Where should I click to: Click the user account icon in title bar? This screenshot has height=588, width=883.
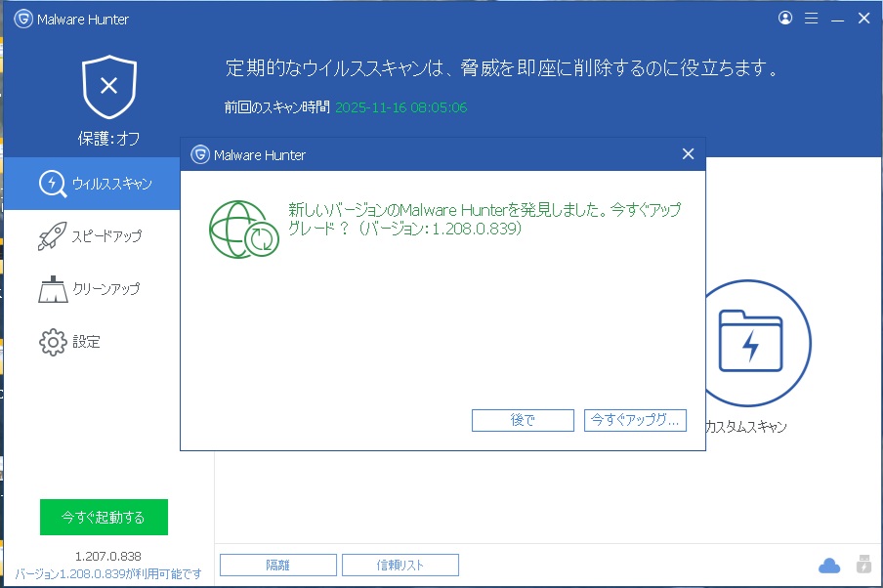point(785,18)
